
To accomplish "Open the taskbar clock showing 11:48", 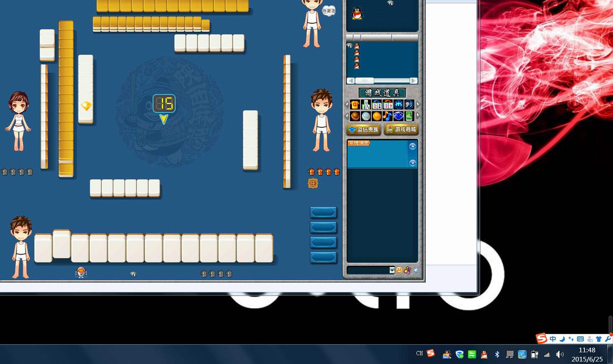I will 587,354.
